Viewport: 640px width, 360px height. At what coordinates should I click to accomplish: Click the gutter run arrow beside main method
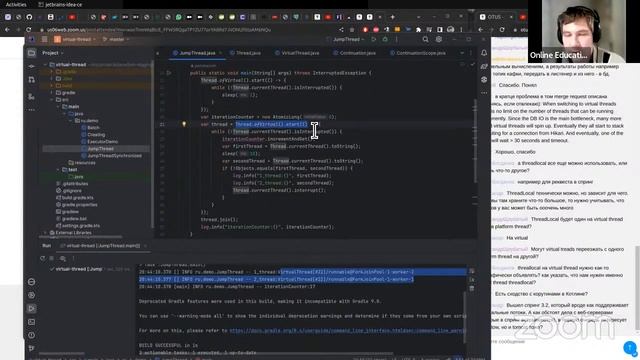169,73
